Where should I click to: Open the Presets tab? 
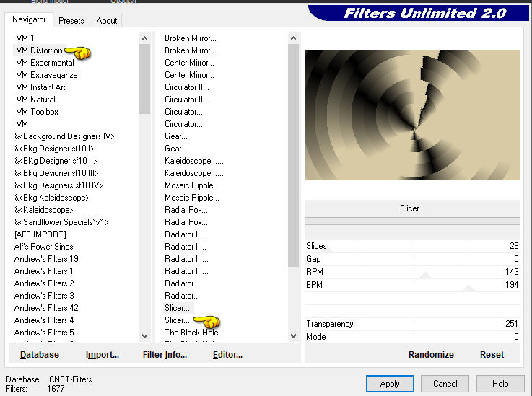click(x=71, y=21)
